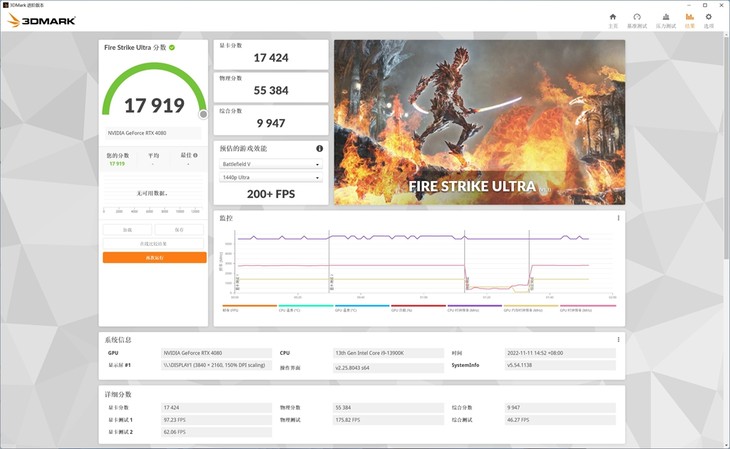Open the 1440p Ultra resolution dropdown
The width and height of the screenshot is (730, 449).
pyautogui.click(x=271, y=177)
